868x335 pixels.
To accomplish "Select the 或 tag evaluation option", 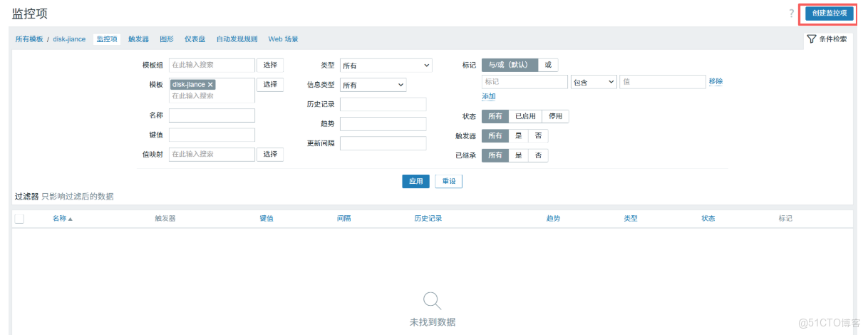I will pyautogui.click(x=548, y=65).
